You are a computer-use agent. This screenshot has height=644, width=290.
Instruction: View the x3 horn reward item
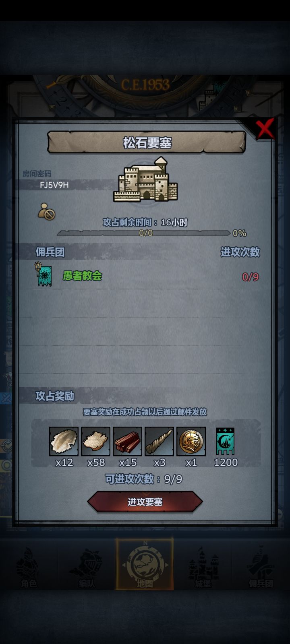coord(159,442)
